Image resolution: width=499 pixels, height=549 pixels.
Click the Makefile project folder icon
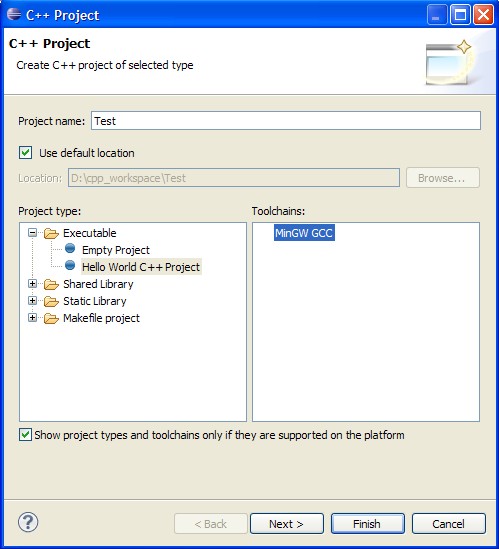(x=51, y=318)
